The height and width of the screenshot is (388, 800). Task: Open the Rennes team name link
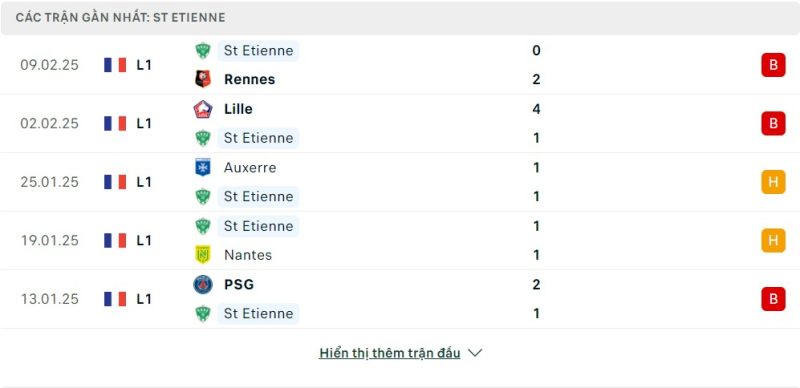coord(249,79)
